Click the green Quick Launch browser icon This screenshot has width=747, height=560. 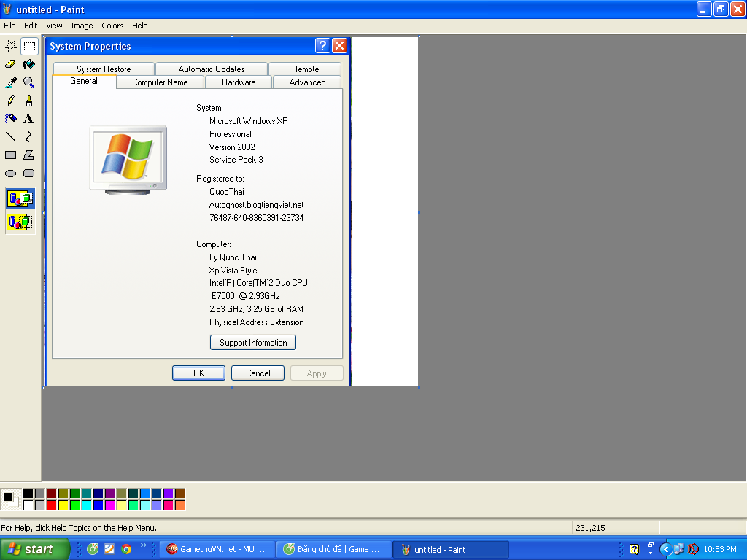point(93,549)
